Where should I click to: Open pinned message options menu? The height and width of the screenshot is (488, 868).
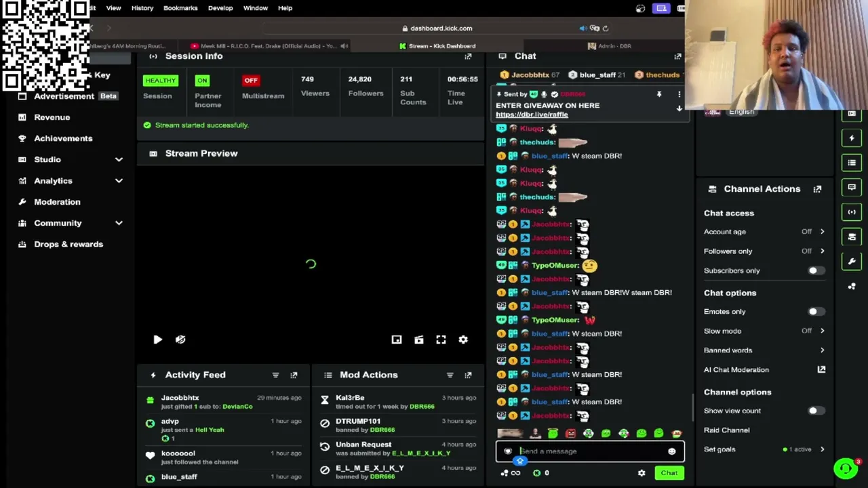679,94
